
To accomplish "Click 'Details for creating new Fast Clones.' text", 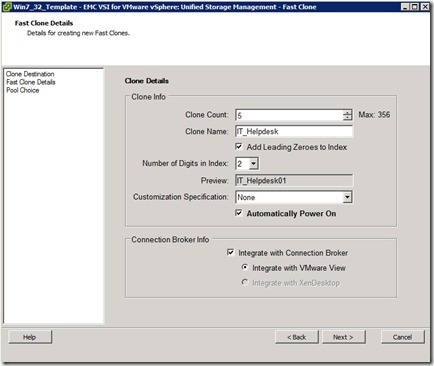I will coord(78,33).
